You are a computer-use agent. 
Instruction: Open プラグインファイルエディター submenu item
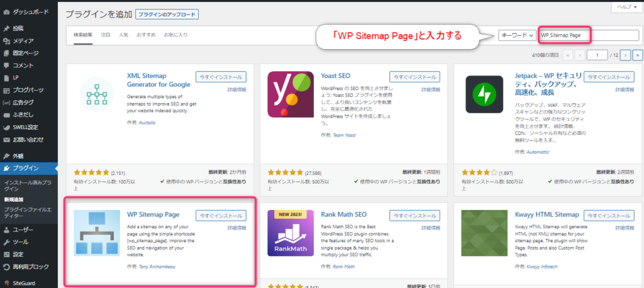pos(28,213)
